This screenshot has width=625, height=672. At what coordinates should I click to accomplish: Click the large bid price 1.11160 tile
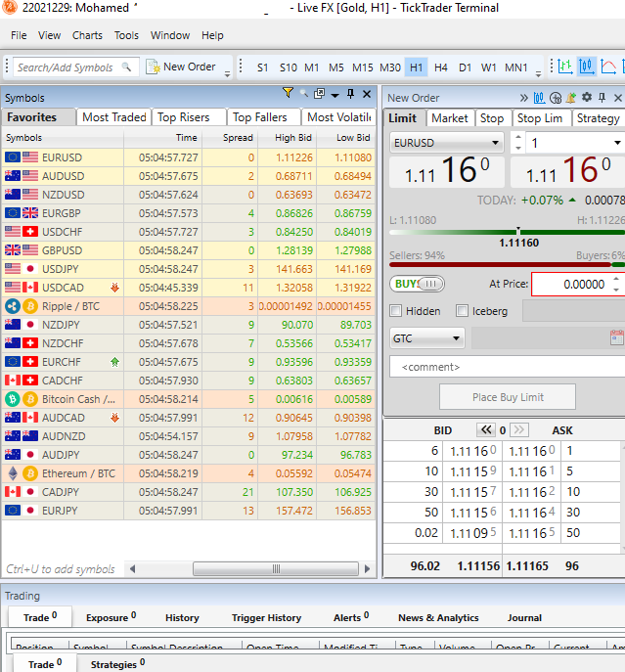coord(447,171)
